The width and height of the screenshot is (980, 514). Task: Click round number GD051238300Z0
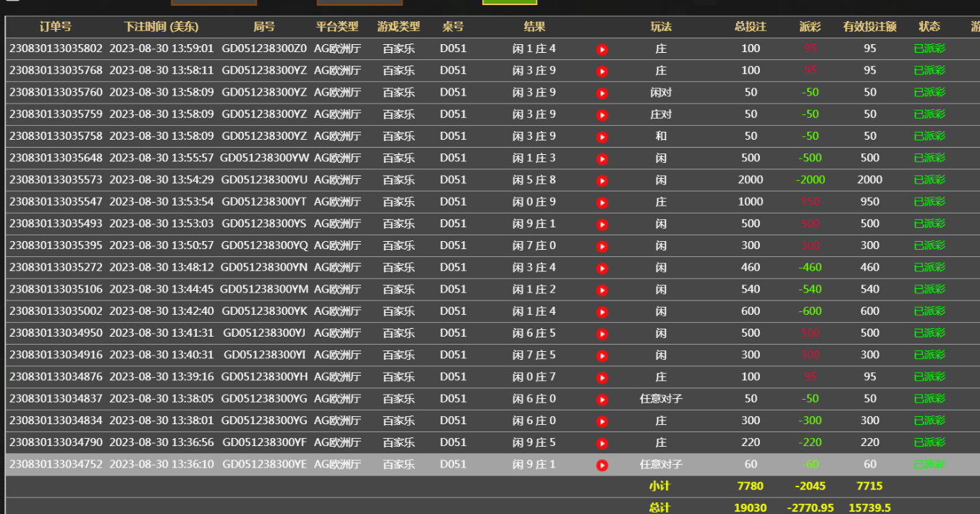[264, 49]
